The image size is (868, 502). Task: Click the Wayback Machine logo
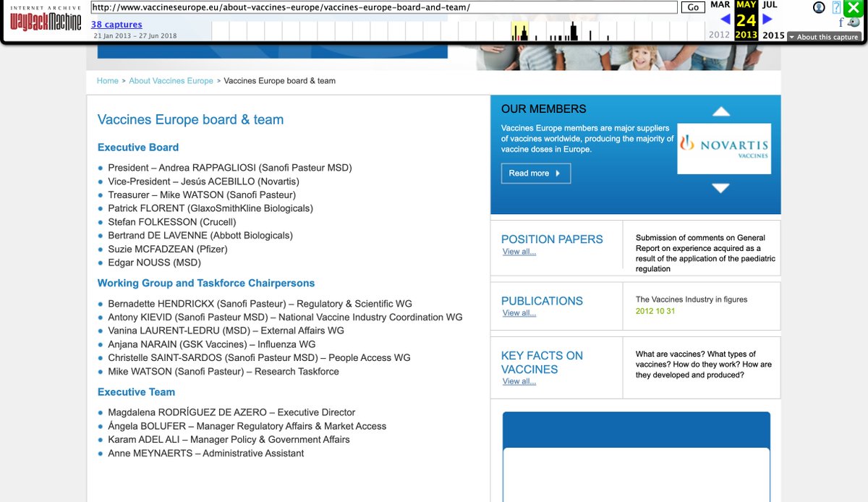coord(46,19)
